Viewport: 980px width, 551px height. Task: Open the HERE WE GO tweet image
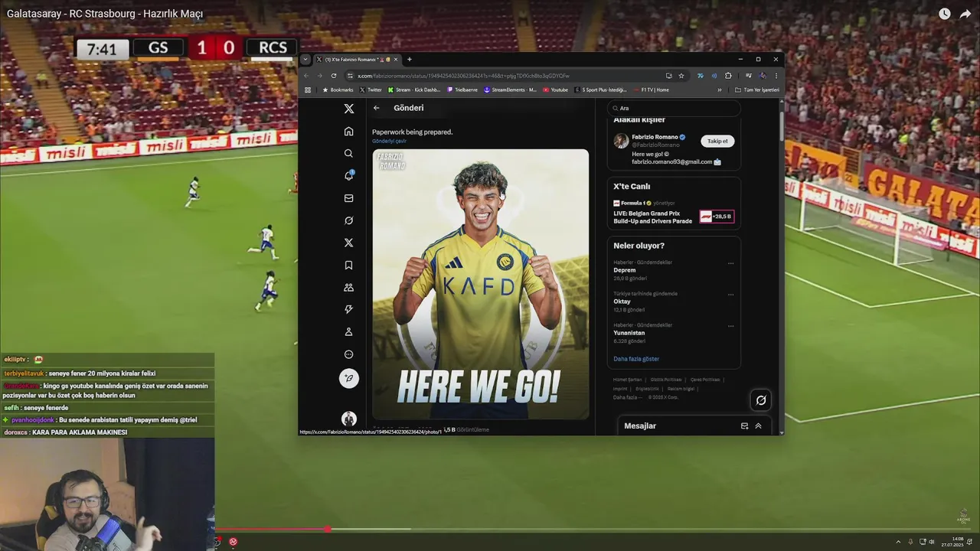(x=481, y=285)
